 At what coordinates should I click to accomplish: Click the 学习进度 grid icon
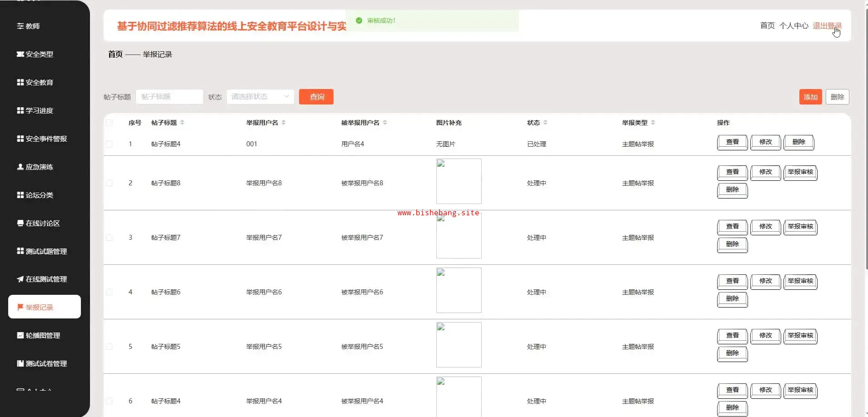click(x=20, y=111)
